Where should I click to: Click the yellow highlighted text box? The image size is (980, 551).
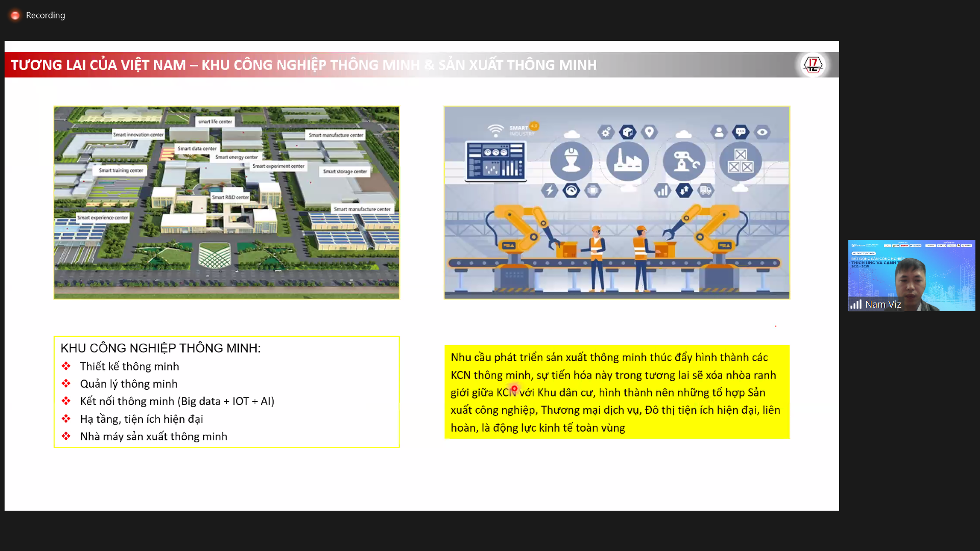coord(617,392)
